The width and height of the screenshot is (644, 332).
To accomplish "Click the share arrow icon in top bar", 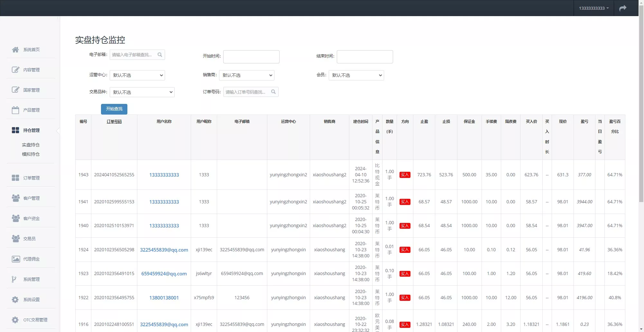I will (x=623, y=8).
